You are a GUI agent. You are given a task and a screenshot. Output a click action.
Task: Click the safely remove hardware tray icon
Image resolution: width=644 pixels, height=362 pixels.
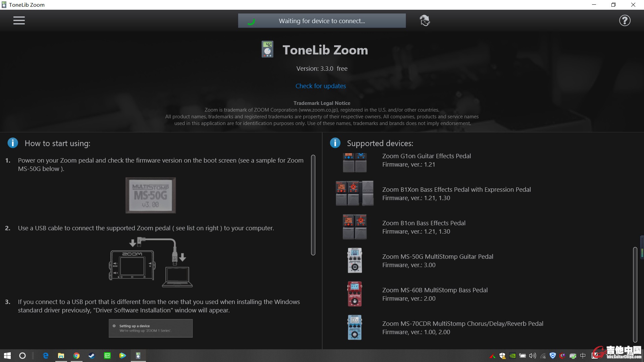(573, 356)
